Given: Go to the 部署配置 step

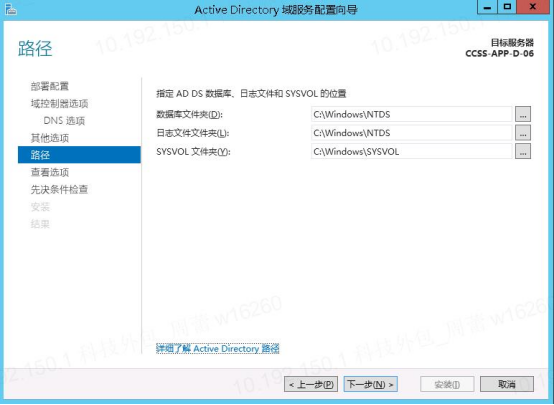Looking at the screenshot, I should tap(50, 86).
